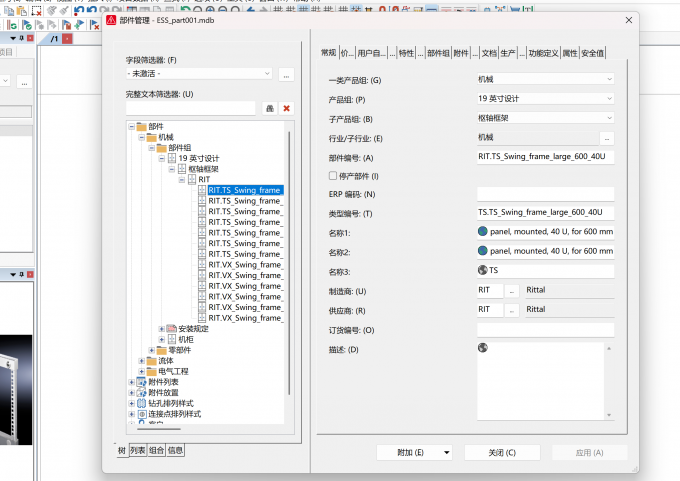
Task: Click the 订货编号 input field
Action: click(546, 330)
